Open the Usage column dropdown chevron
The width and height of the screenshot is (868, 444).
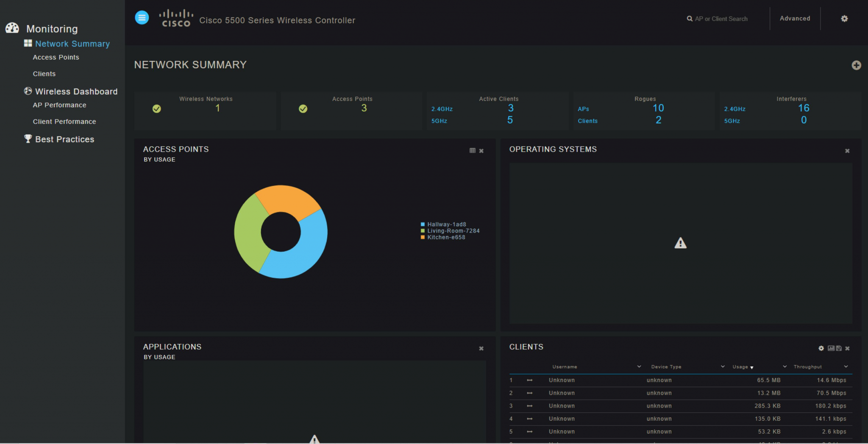785,366
